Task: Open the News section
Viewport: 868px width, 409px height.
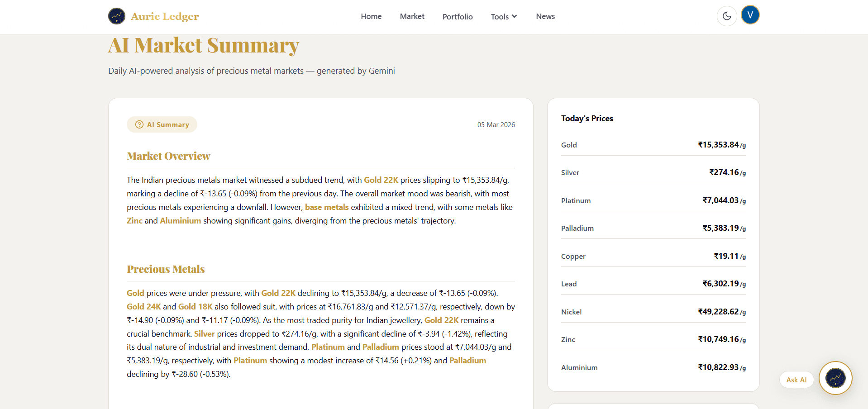Action: tap(545, 17)
